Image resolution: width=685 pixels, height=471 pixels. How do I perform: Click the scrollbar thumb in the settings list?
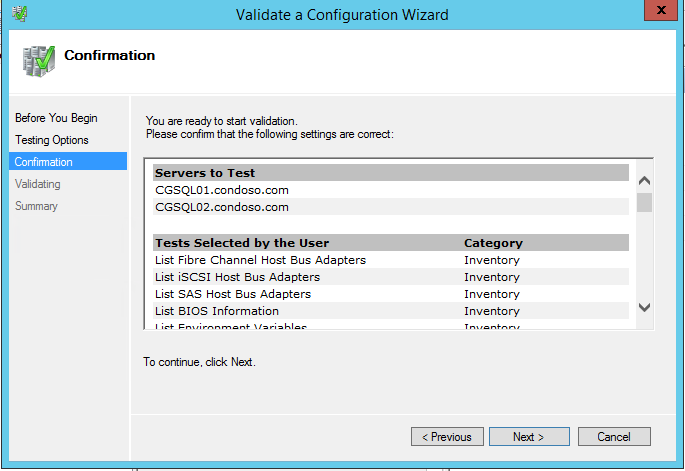[644, 203]
